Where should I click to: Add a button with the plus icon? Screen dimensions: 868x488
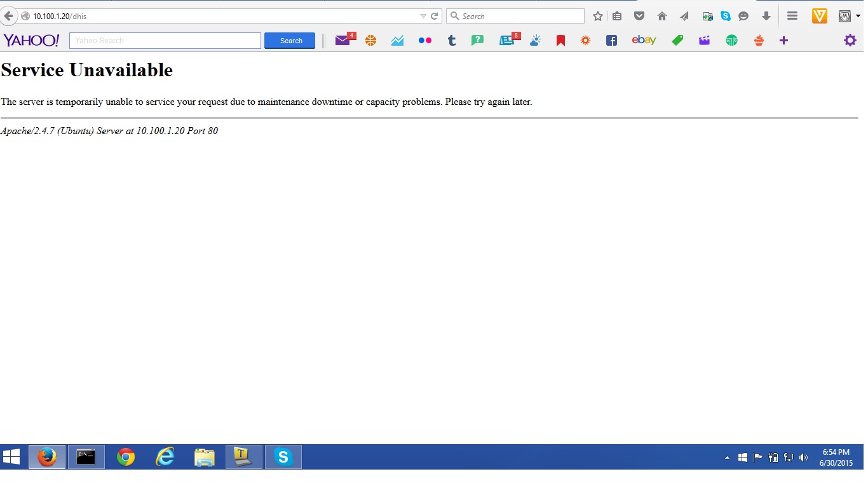coord(783,41)
